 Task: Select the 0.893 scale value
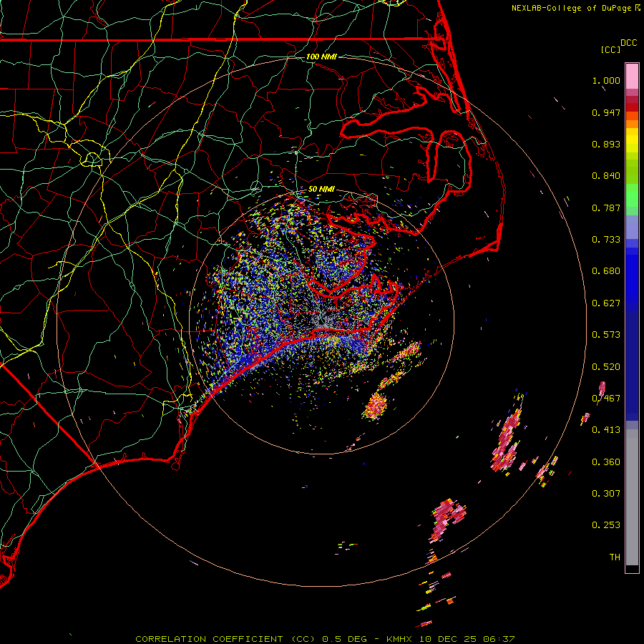[x=606, y=144]
